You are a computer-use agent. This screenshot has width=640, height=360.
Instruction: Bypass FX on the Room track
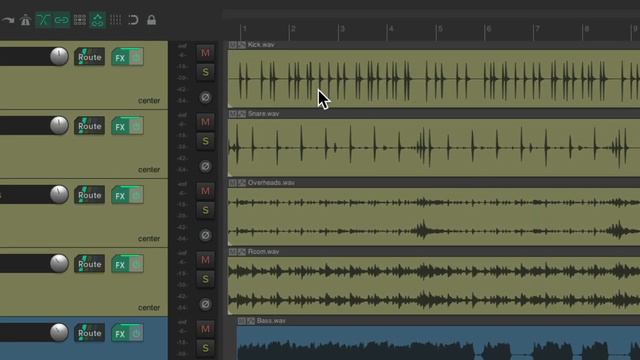pyautogui.click(x=136, y=264)
